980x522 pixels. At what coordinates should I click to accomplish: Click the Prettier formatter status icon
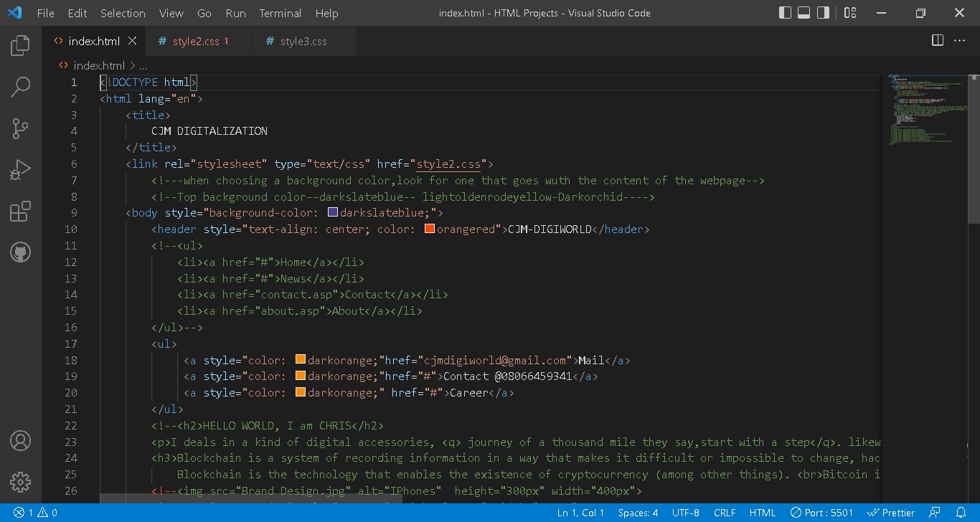tap(891, 513)
